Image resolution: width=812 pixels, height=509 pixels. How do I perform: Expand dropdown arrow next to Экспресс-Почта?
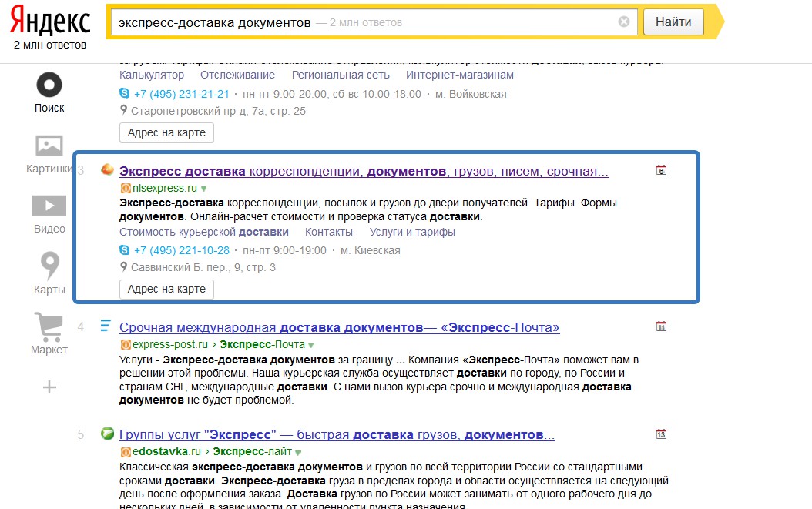(x=311, y=346)
